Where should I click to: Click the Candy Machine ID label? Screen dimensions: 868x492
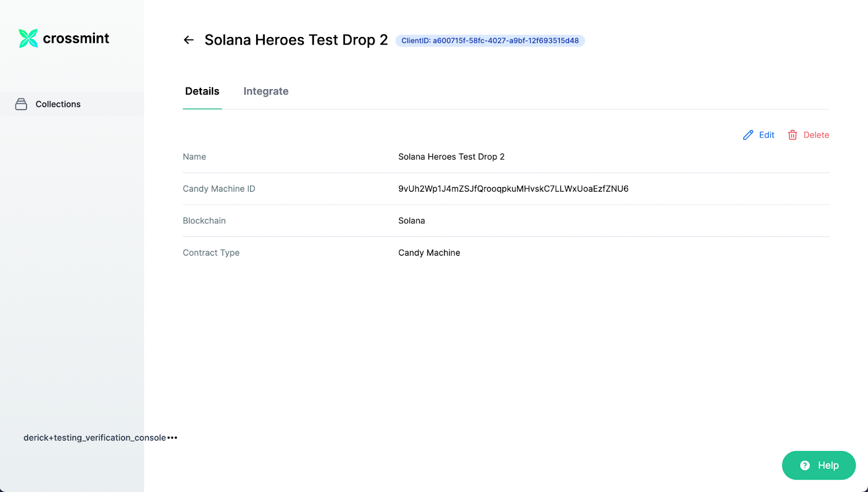(x=219, y=189)
